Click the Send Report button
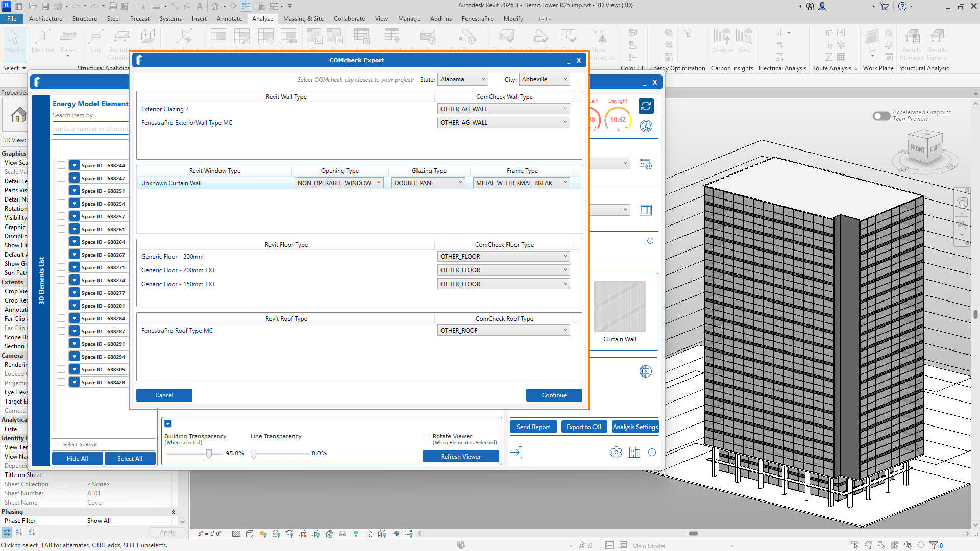 pyautogui.click(x=533, y=427)
